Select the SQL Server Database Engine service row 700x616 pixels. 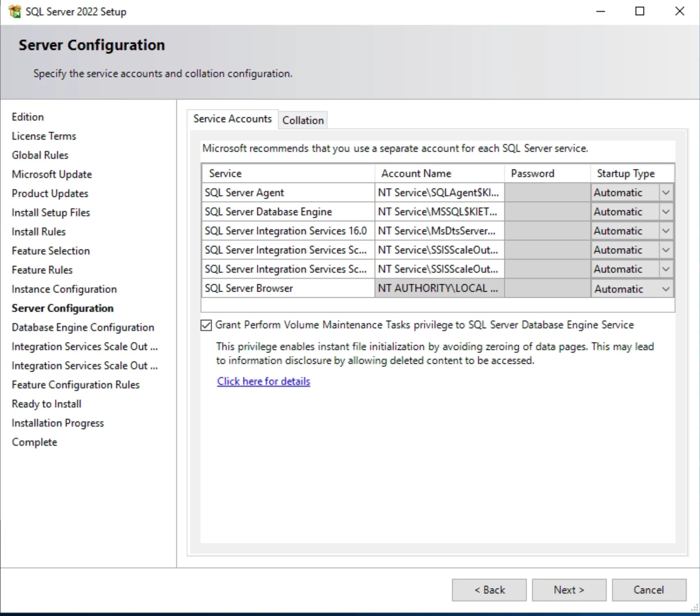[x=288, y=212]
